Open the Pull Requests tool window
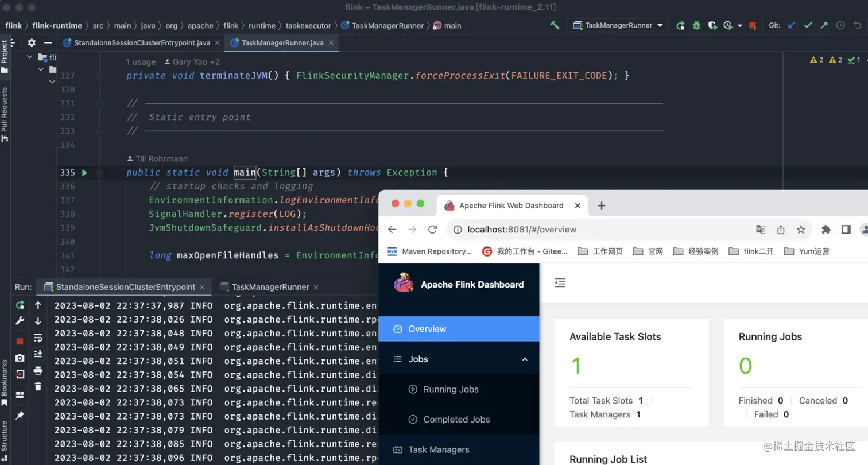The height and width of the screenshot is (465, 868). [5, 114]
